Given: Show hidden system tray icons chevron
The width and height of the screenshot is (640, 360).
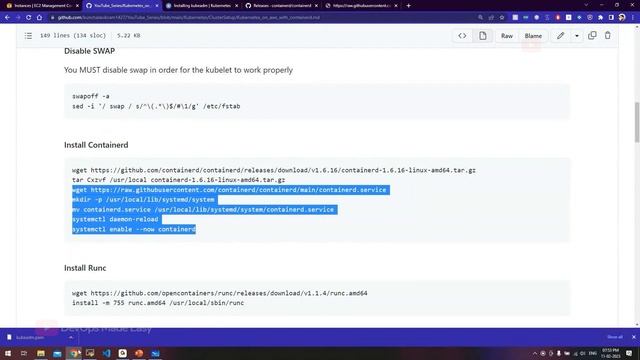Looking at the screenshot, I should pyautogui.click(x=535, y=353).
